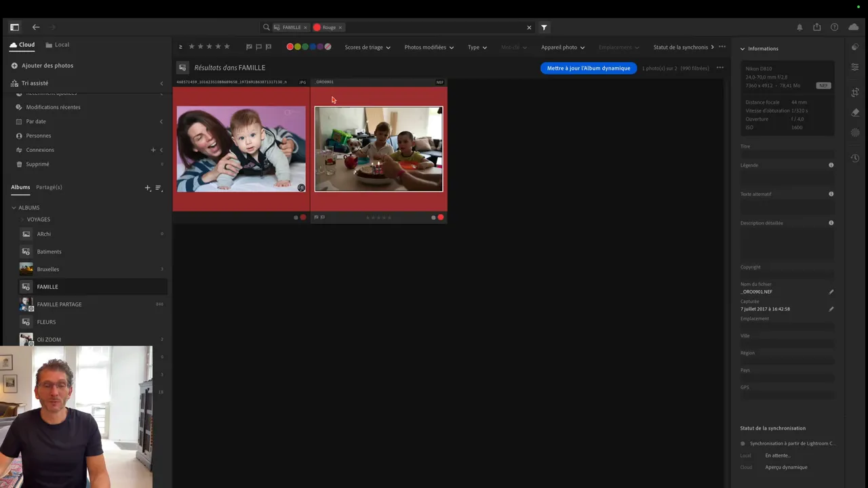
Task: Click the filter funnel icon
Action: pos(544,27)
